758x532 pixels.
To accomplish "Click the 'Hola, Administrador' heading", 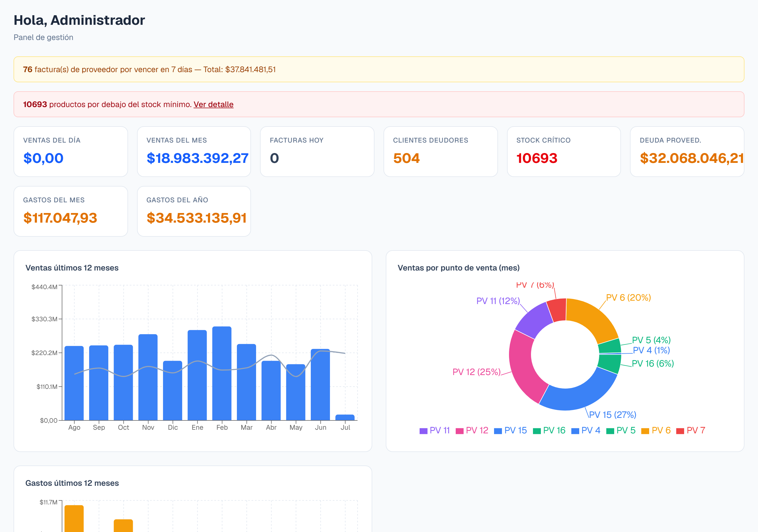I will pyautogui.click(x=79, y=20).
